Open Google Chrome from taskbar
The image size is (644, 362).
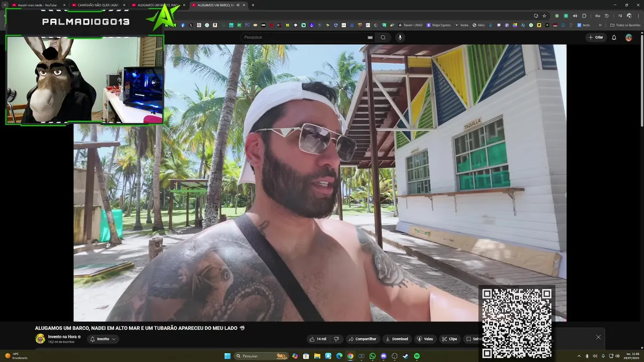350,356
